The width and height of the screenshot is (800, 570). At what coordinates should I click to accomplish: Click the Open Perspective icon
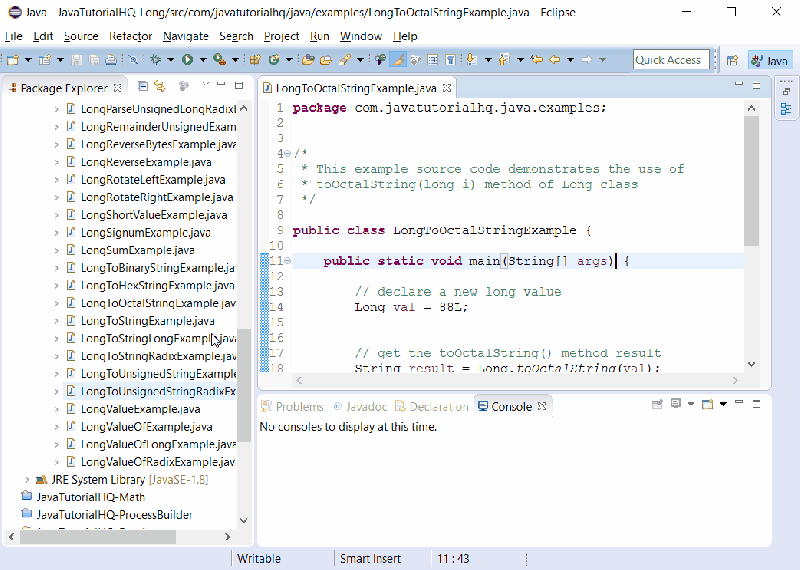pyautogui.click(x=733, y=60)
